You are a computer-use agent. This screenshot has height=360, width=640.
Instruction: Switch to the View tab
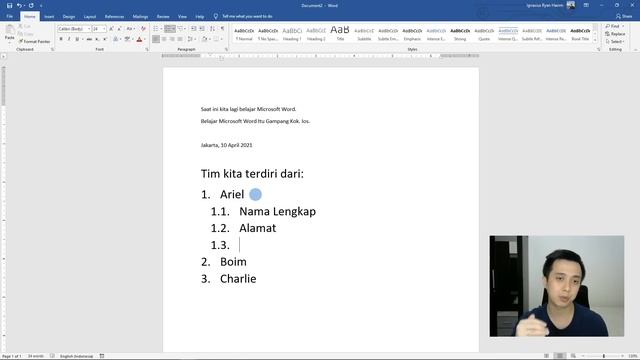click(182, 17)
